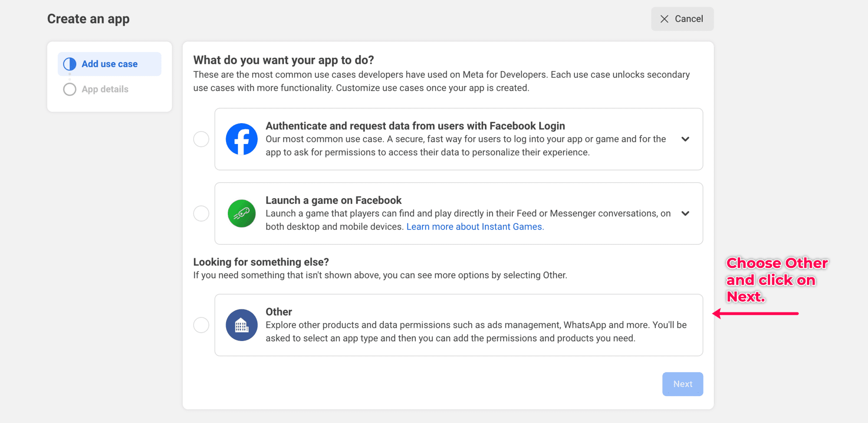Click the Other building icon
868x423 pixels.
pyautogui.click(x=242, y=325)
